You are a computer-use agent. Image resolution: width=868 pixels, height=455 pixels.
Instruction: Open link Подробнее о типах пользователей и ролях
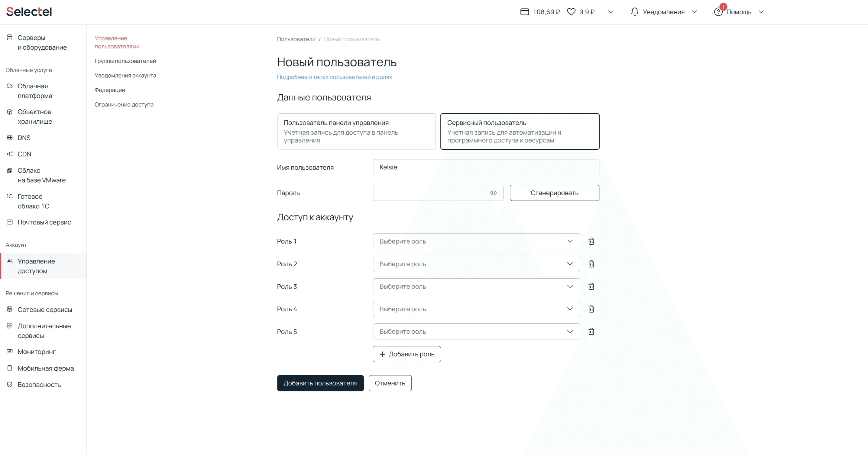coord(334,77)
